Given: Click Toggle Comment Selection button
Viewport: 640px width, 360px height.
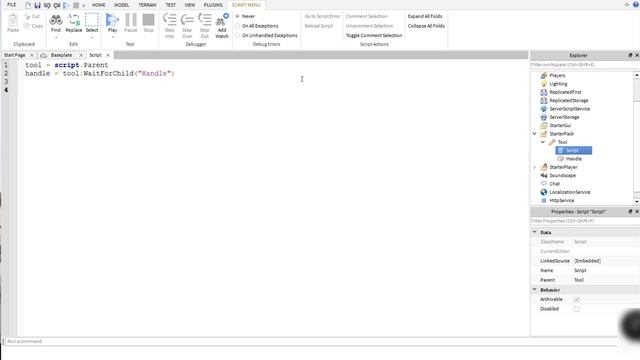Looking at the screenshot, I should (374, 36).
